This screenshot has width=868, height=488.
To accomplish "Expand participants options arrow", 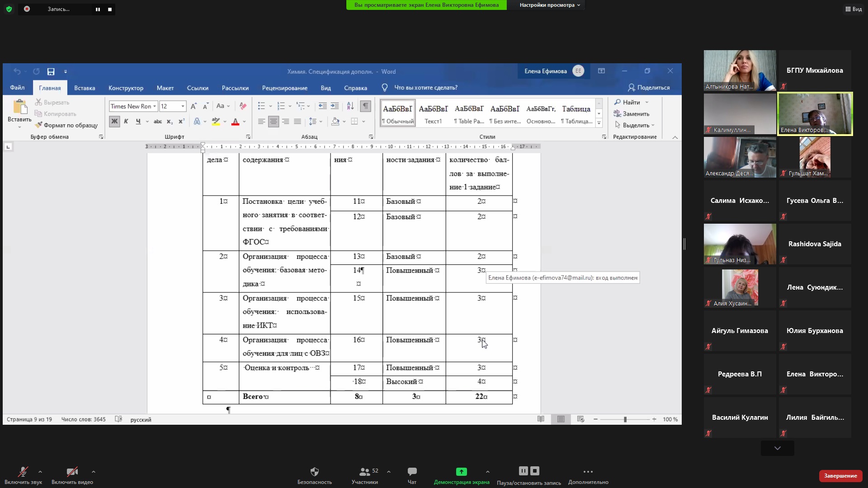I will (x=389, y=472).
